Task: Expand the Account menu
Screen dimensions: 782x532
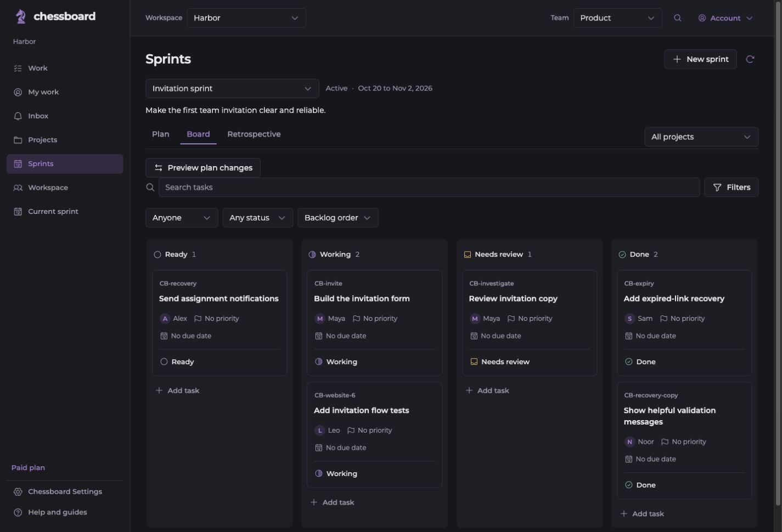Action: (x=725, y=18)
